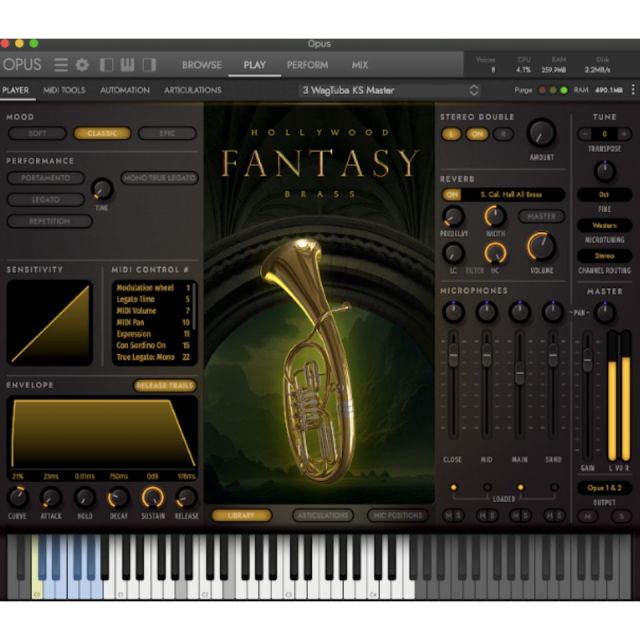Select the Soft mood
The width and height of the screenshot is (640, 640).
point(37,133)
